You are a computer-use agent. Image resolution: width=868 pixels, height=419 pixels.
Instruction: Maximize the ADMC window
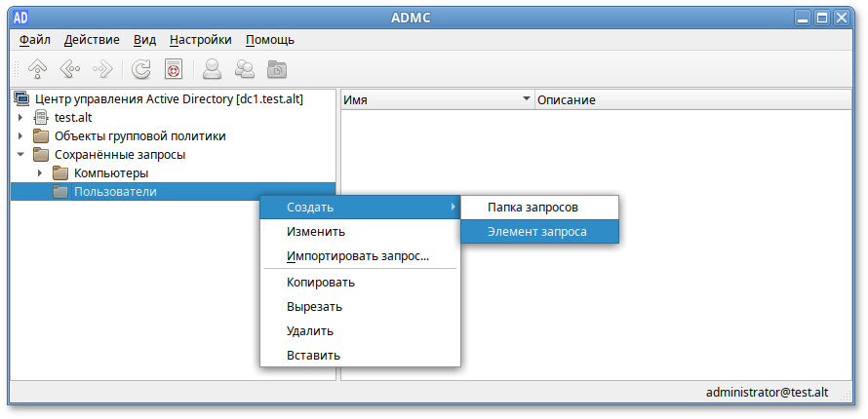[x=822, y=19]
